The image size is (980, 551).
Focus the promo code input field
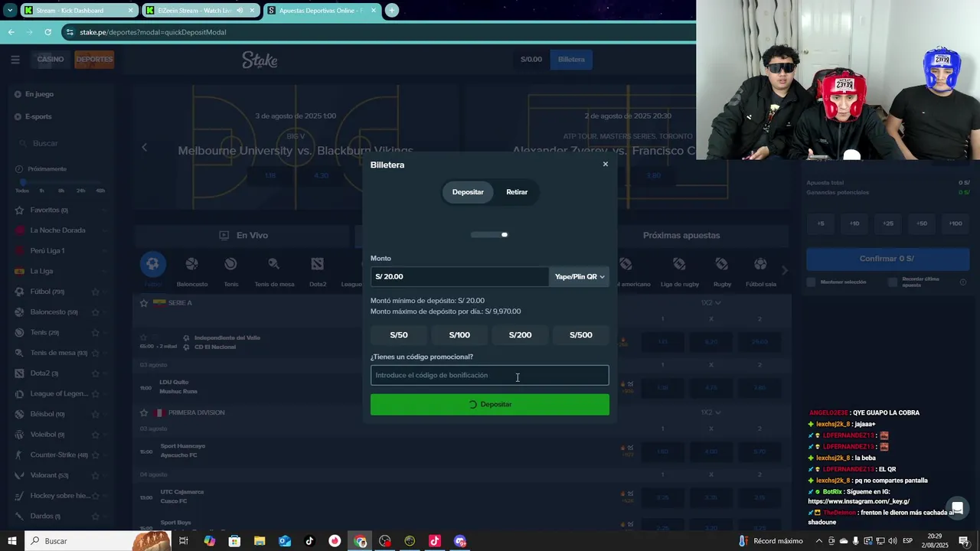pos(490,375)
